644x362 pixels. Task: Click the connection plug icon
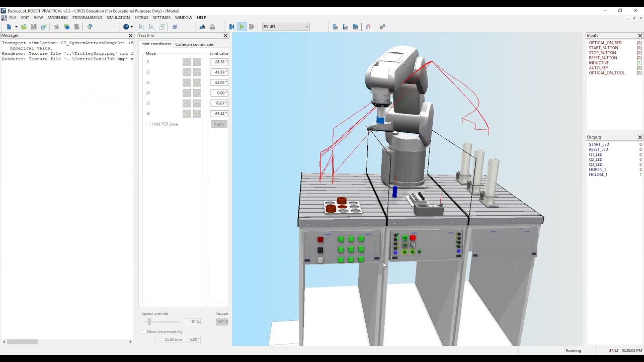[x=382, y=27]
